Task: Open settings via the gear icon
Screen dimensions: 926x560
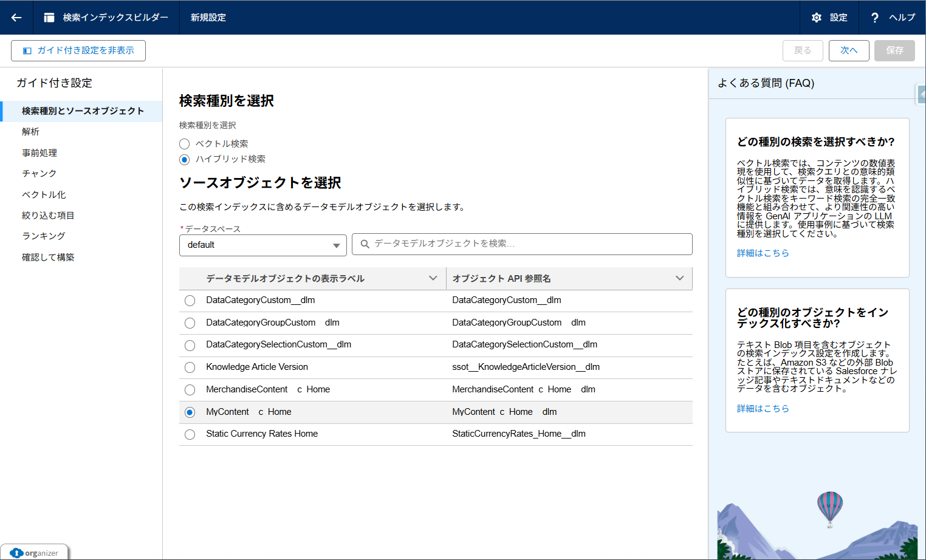Action: click(817, 18)
